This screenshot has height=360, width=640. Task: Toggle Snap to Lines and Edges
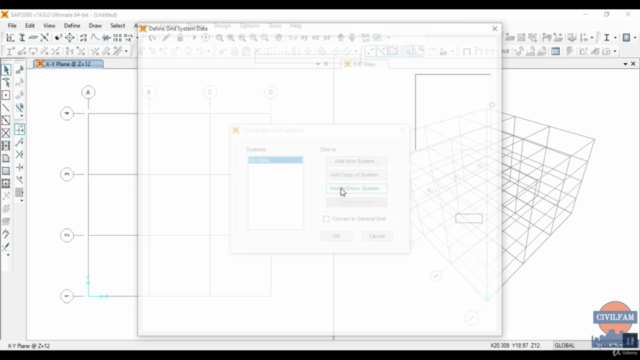(19, 180)
